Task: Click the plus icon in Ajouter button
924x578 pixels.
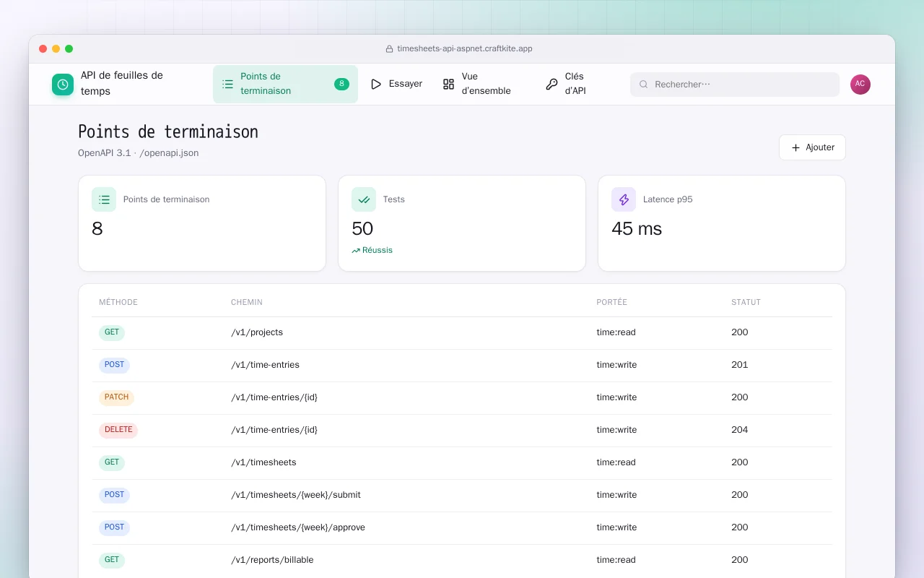Action: pyautogui.click(x=796, y=147)
